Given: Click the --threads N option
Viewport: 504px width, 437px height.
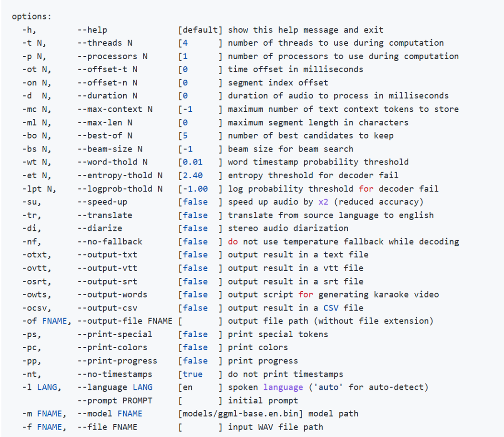Looking at the screenshot, I should pyautogui.click(x=105, y=43).
